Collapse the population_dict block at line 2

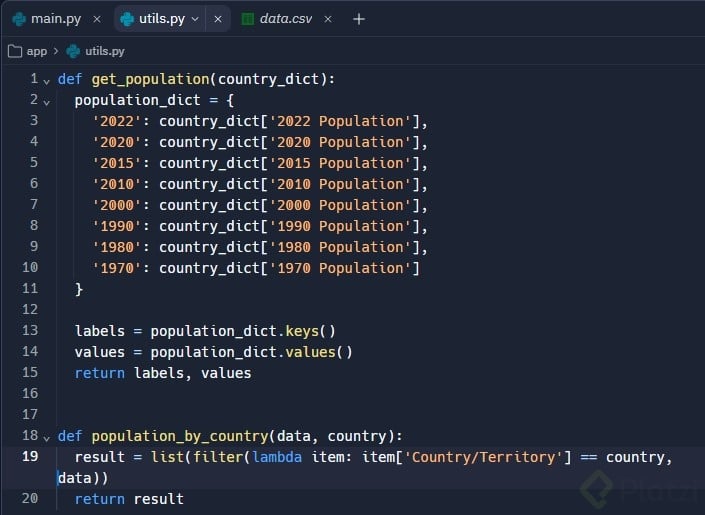(46, 103)
